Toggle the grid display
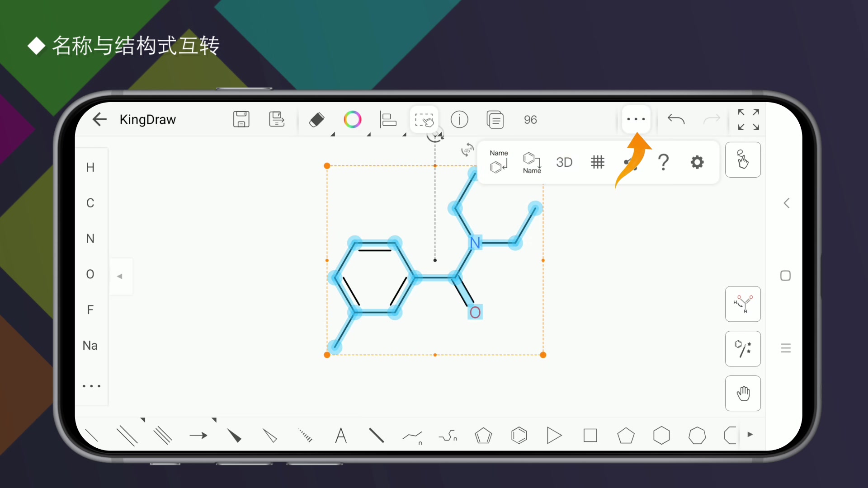The width and height of the screenshot is (868, 488). [x=597, y=162]
